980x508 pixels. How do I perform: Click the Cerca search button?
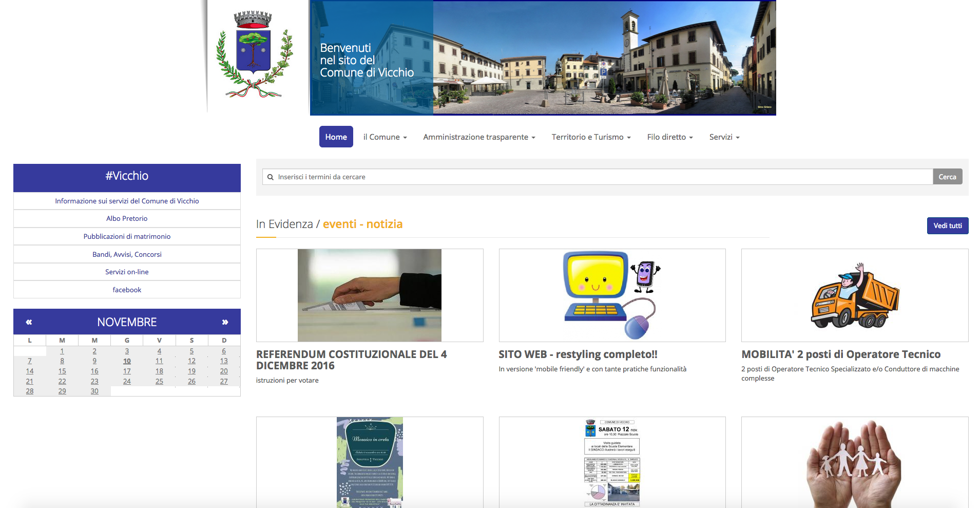(947, 176)
